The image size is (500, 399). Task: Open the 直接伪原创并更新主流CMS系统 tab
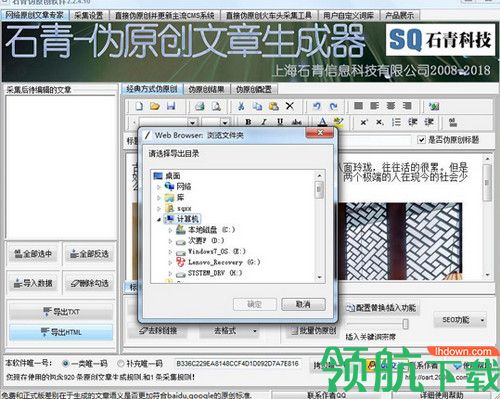[x=165, y=15]
